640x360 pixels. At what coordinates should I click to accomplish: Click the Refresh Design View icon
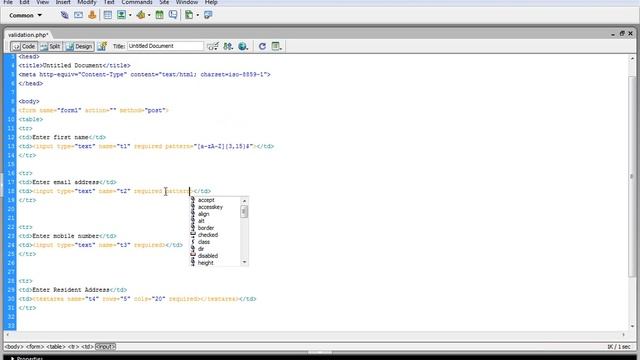(x=262, y=46)
